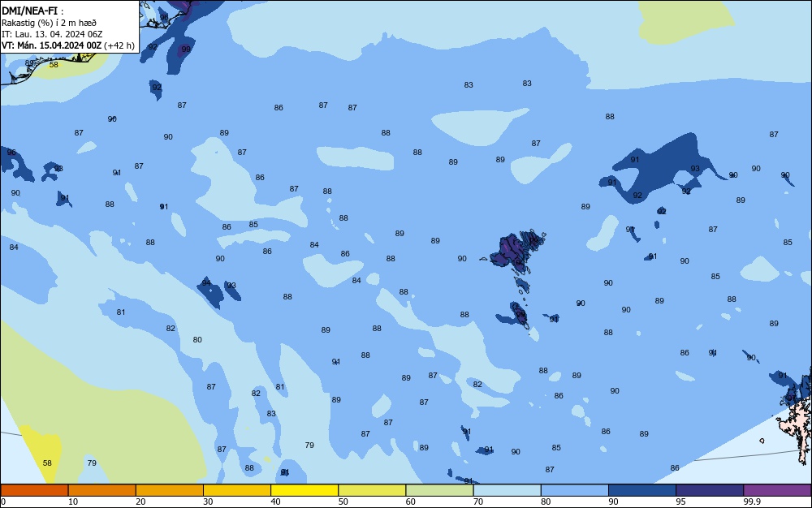Select the dark blue 90–95 legend segment
The width and height of the screenshot is (812, 508).
(x=642, y=490)
